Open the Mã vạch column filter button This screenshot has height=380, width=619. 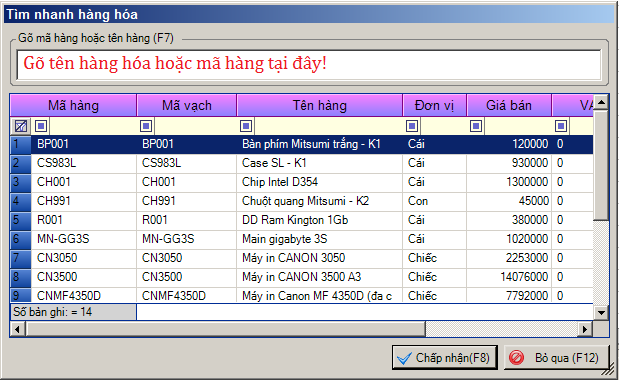click(146, 126)
